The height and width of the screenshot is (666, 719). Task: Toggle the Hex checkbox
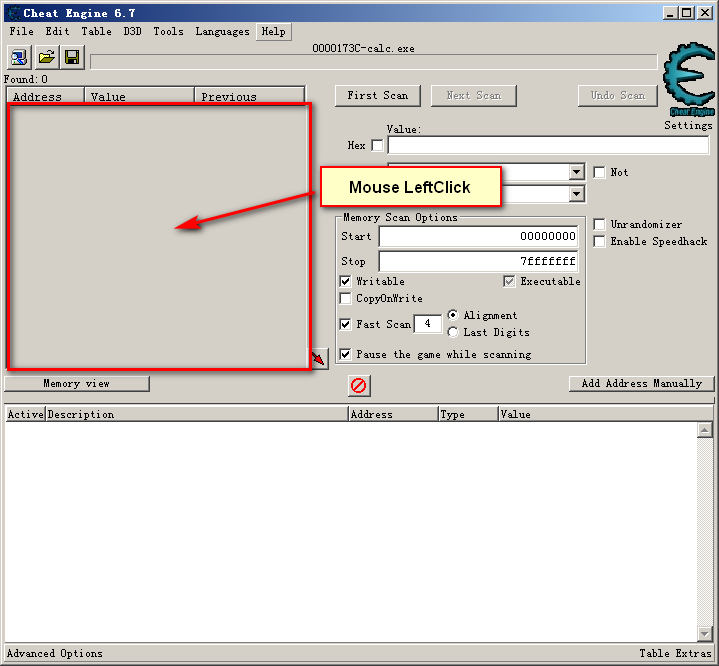tap(377, 145)
